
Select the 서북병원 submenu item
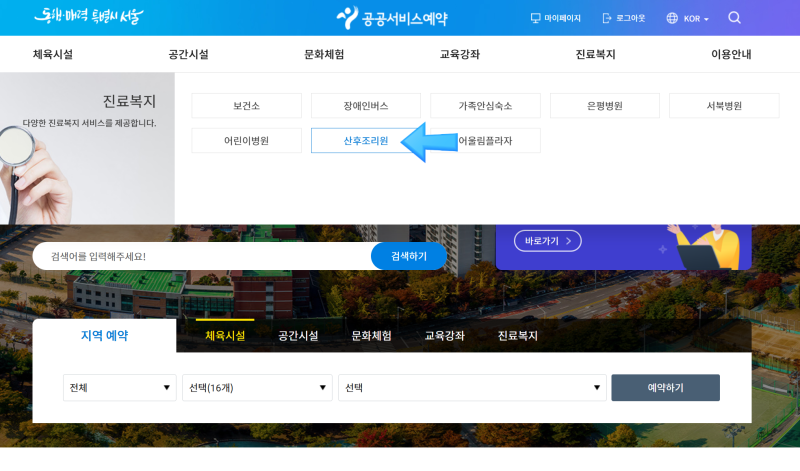[724, 106]
